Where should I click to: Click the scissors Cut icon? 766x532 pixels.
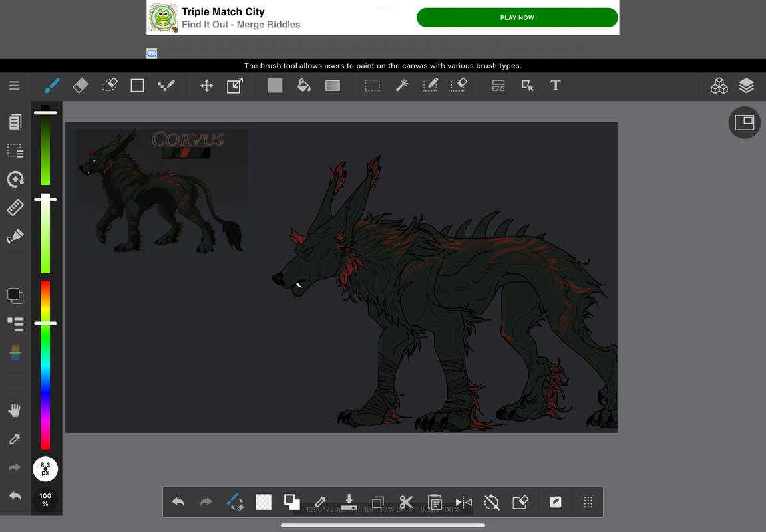406,502
